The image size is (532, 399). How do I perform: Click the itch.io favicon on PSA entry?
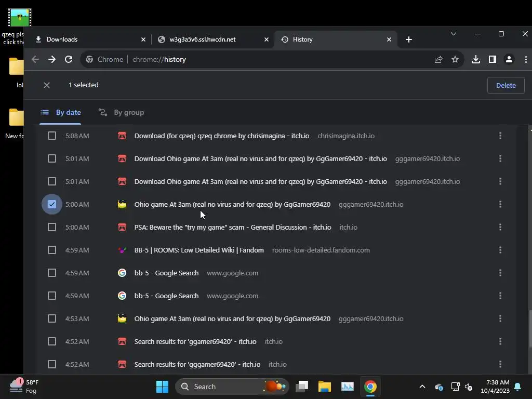[x=122, y=227]
